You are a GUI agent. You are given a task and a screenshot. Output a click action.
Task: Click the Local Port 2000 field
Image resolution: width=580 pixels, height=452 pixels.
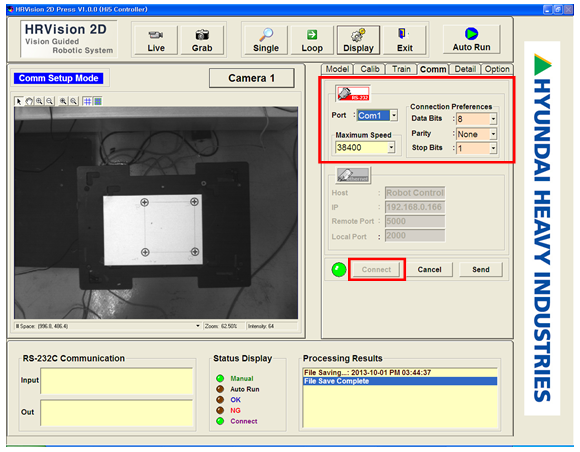tap(415, 236)
